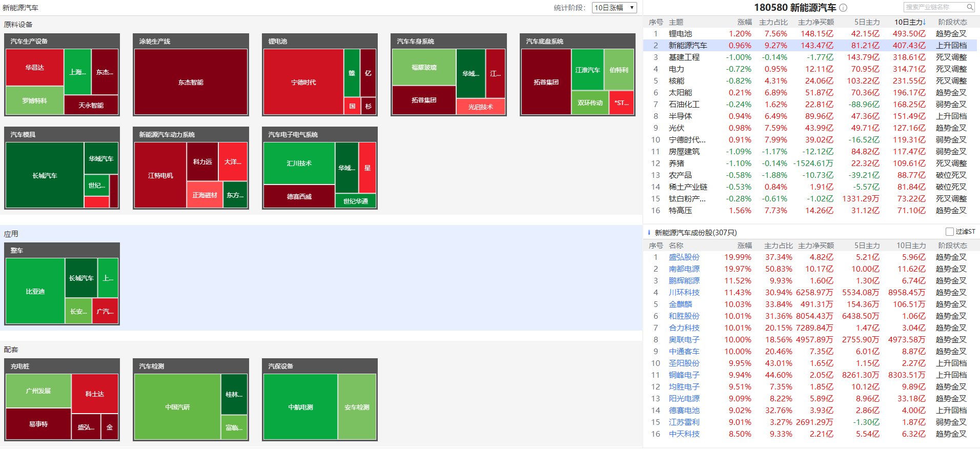This screenshot has width=980, height=450.
Task: Select the 特高压 theme row
Action: pyautogui.click(x=810, y=210)
